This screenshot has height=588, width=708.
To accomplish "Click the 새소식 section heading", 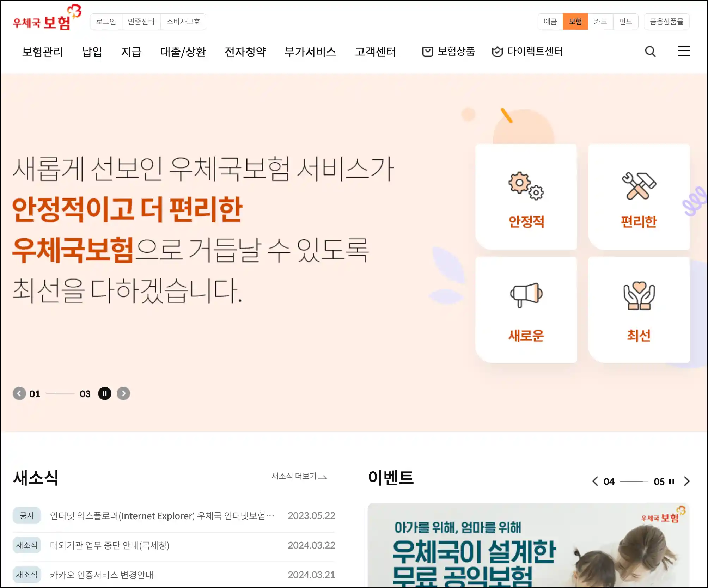I will pos(36,478).
